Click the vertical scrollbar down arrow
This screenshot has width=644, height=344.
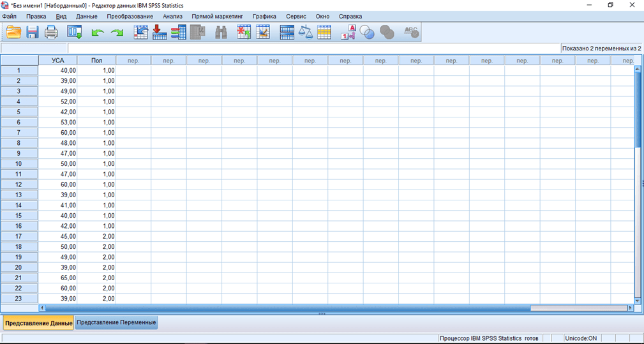(x=637, y=300)
